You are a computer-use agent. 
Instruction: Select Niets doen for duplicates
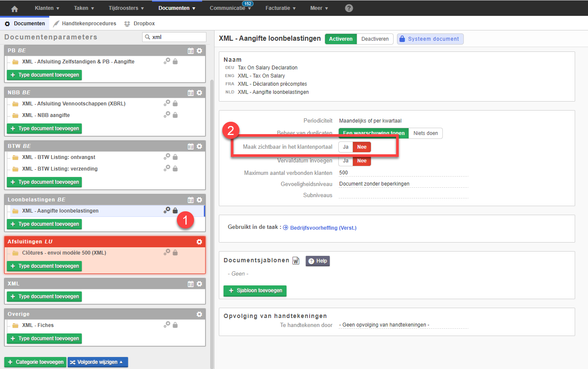[426, 133]
